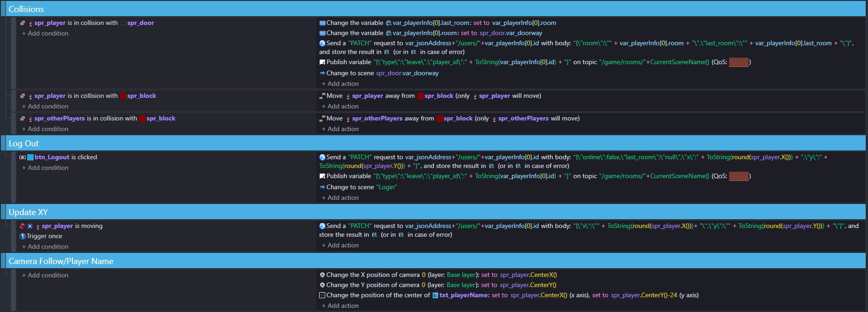Screen dimensions: 868x312
Task: Add action below Change to scene spr_door.var_doorway
Action: 340,84
